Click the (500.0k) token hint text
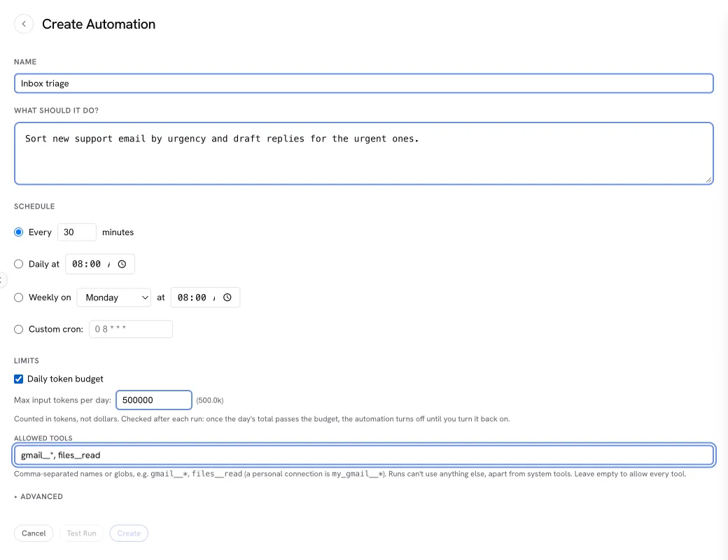The image size is (728, 560). [x=210, y=400]
